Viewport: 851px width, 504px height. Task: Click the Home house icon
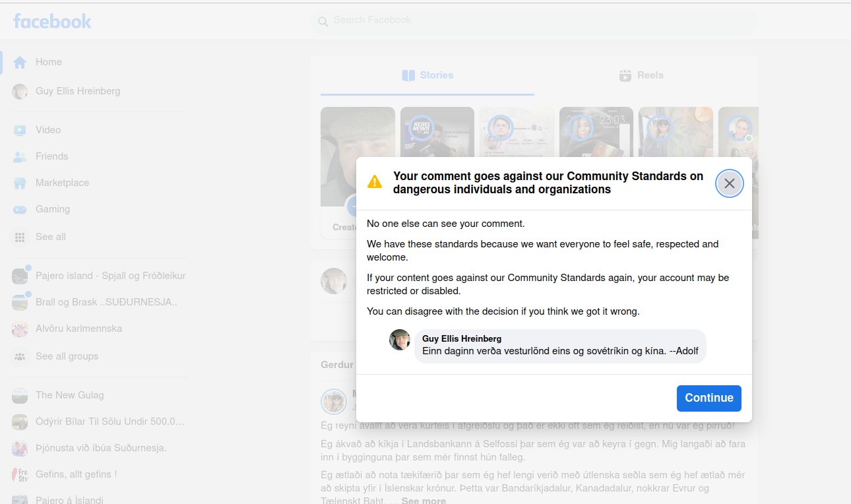(20, 62)
